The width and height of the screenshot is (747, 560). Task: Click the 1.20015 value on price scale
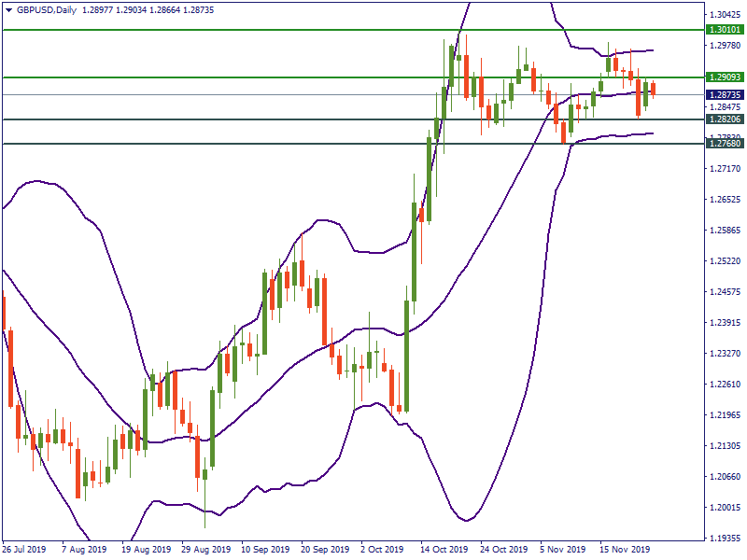pyautogui.click(x=725, y=508)
